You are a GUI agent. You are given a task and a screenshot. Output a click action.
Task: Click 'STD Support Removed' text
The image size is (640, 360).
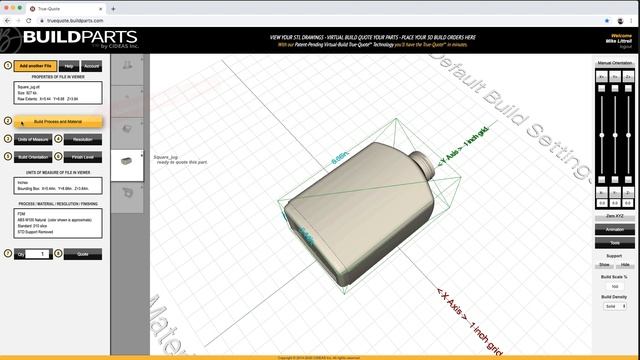35,232
